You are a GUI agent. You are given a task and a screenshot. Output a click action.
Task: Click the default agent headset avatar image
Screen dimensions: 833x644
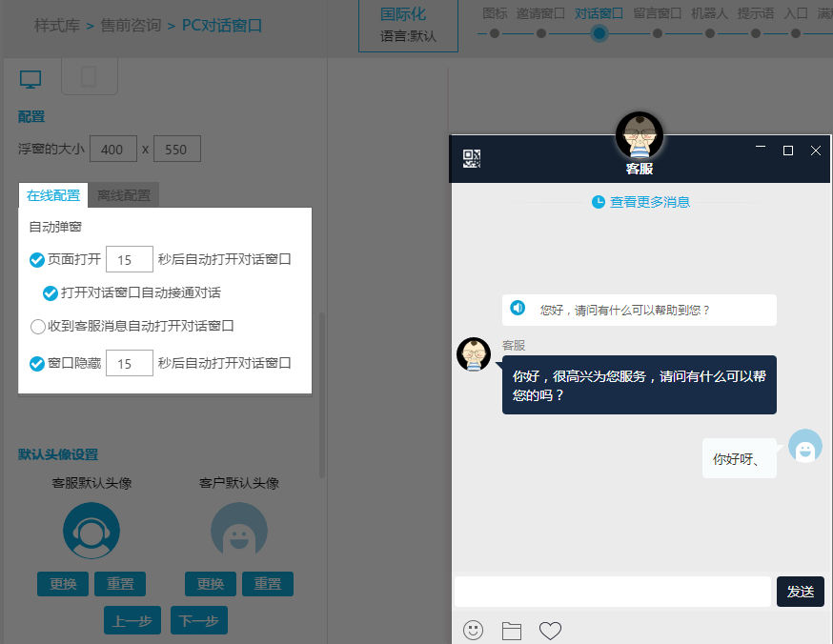pyautogui.click(x=91, y=531)
